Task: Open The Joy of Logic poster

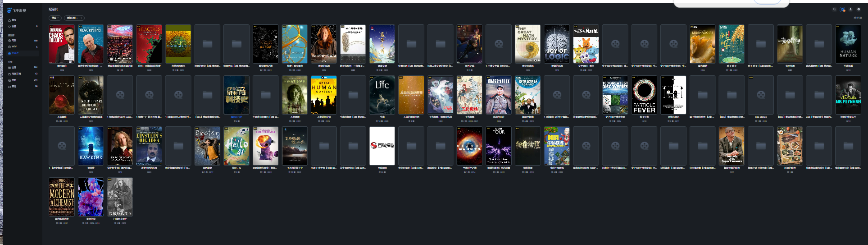Action: (x=557, y=44)
